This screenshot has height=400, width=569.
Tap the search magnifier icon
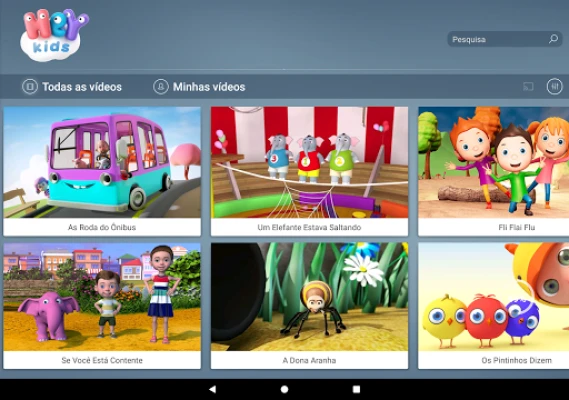[553, 39]
